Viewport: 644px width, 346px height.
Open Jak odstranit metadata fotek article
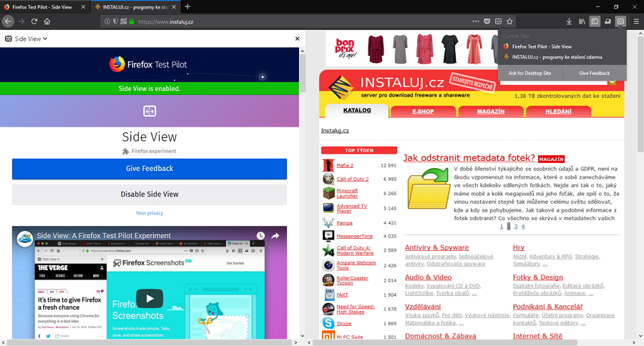pyautogui.click(x=469, y=157)
